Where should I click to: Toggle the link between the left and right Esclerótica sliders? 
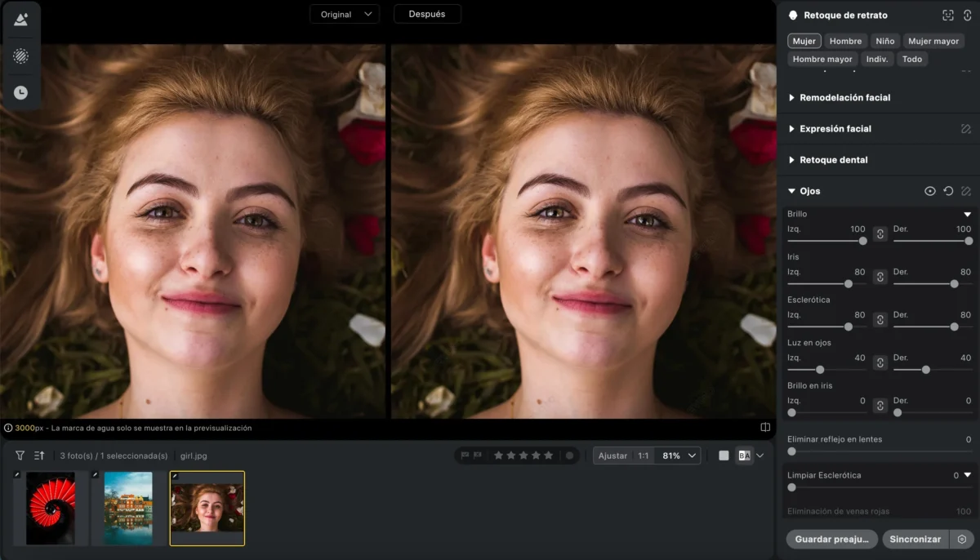click(880, 320)
